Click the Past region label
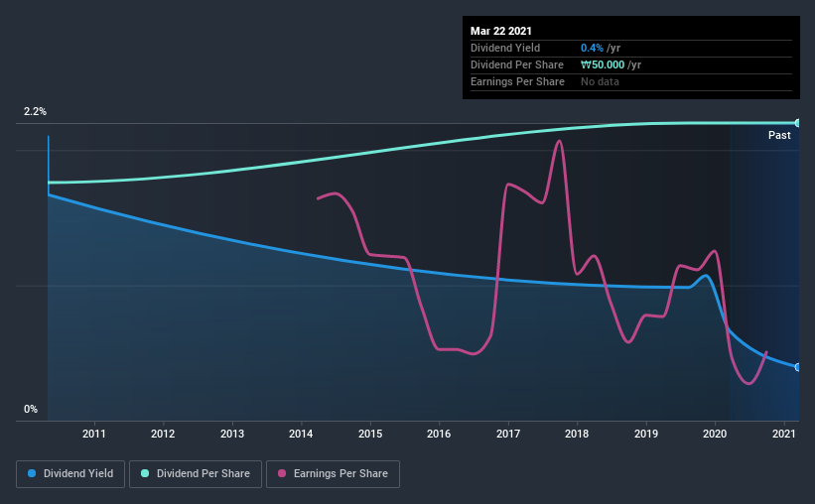The width and height of the screenshot is (815, 504). point(779,135)
